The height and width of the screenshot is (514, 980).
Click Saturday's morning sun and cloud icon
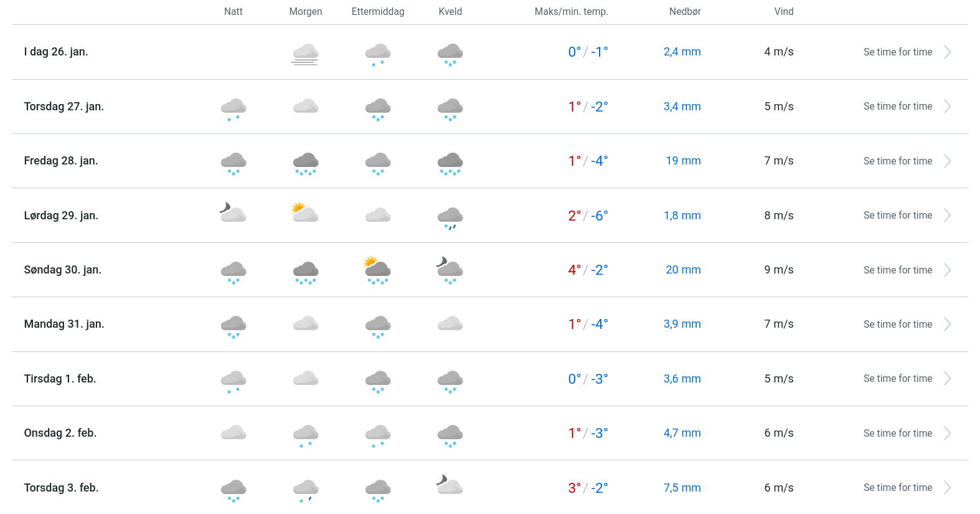click(x=305, y=213)
